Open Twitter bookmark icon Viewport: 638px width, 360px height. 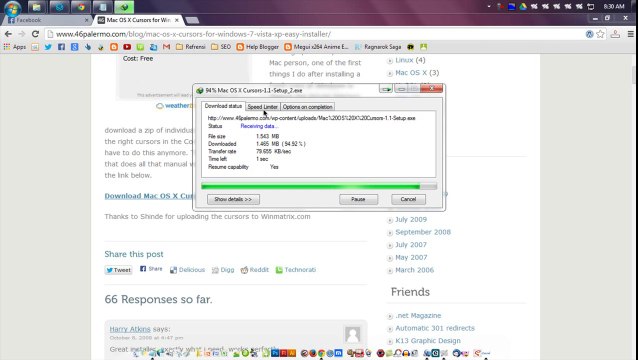pos(48,47)
